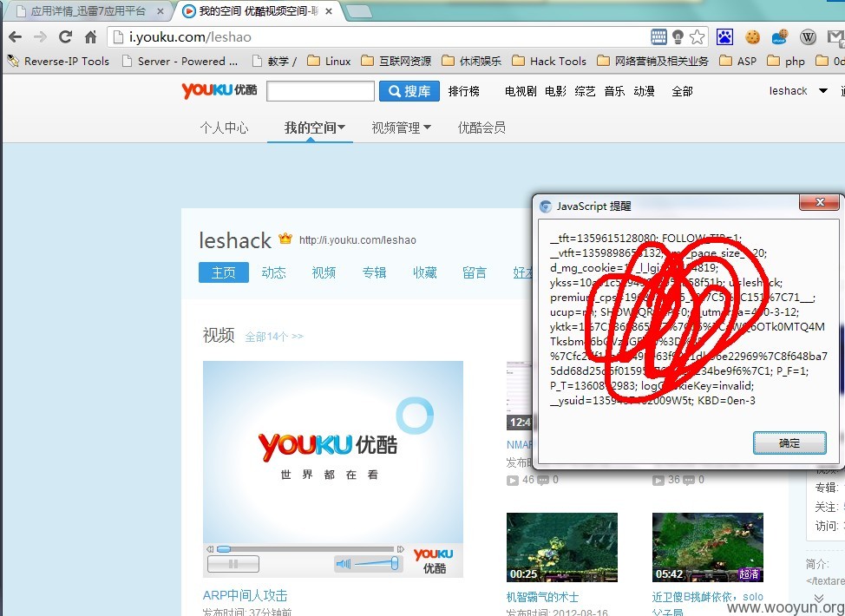Open the 互联网资源 bookmarks folder
The image size is (845, 616).
pyautogui.click(x=396, y=62)
